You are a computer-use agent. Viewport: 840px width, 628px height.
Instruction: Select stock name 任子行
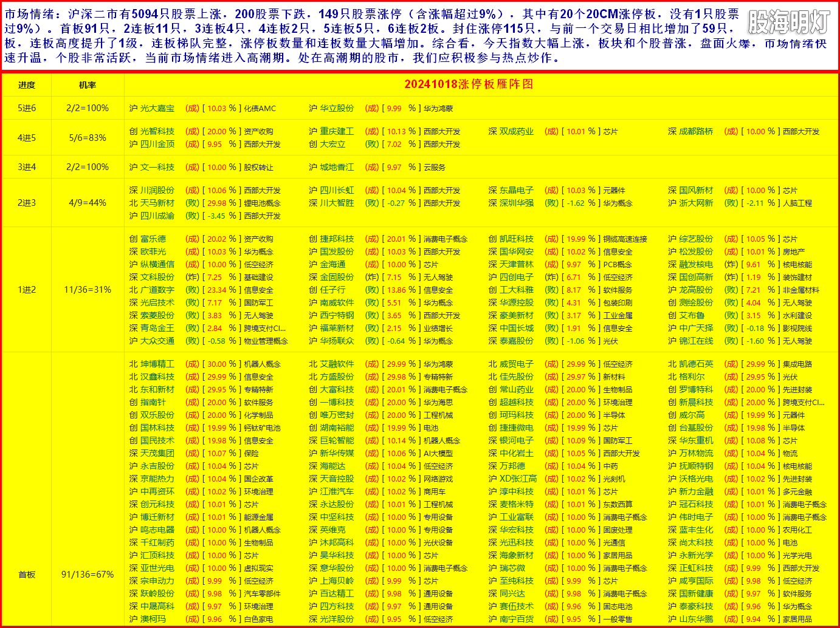(x=332, y=290)
